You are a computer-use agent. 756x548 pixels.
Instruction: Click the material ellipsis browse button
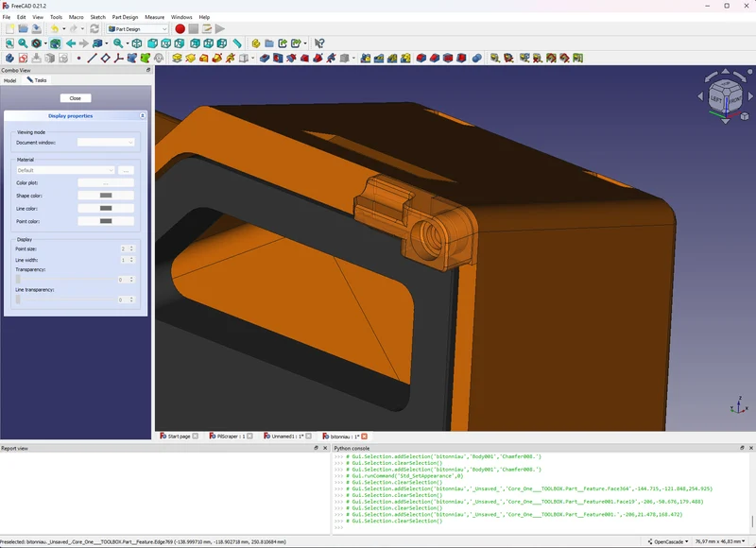click(126, 170)
